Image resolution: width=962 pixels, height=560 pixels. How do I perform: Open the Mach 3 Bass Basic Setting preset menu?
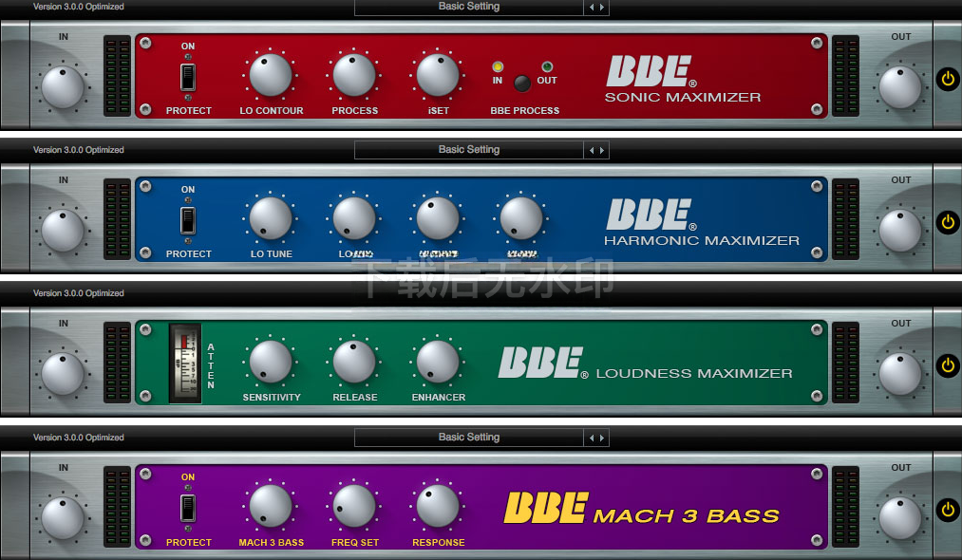tap(469, 438)
